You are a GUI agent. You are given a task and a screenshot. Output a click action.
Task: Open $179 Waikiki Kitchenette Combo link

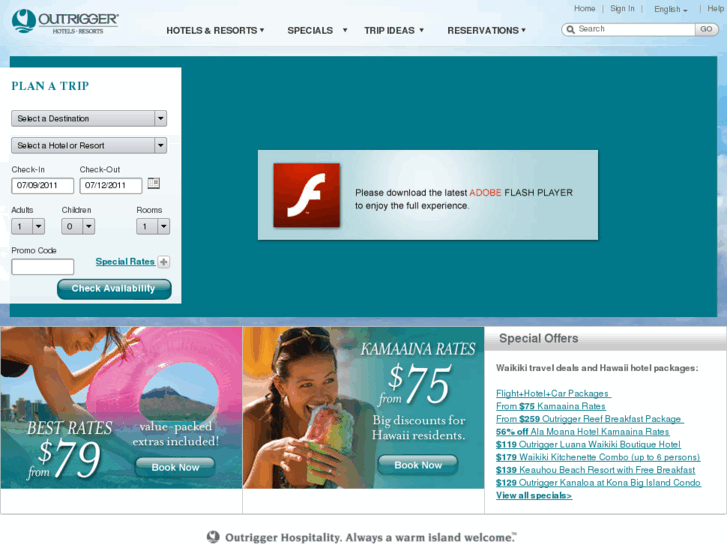click(598, 457)
